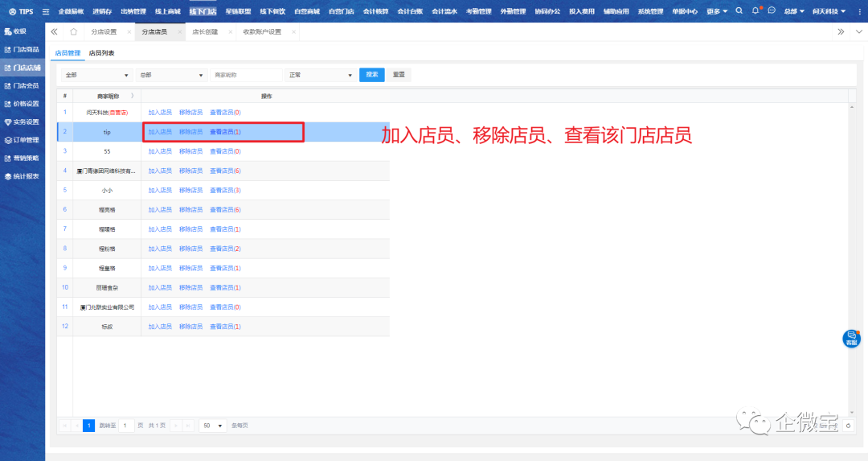The height and width of the screenshot is (461, 868).
Task: Open the floating 客服 support icon
Action: click(851, 339)
